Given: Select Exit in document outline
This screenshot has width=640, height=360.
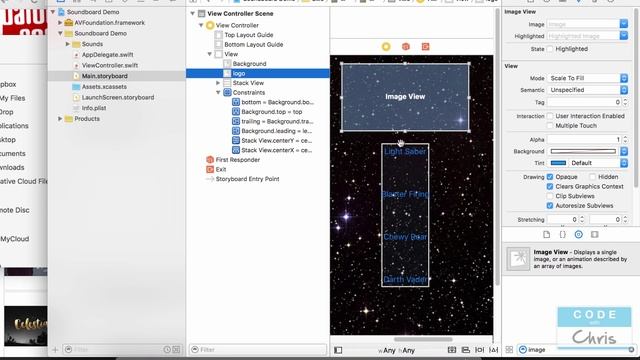Looking at the screenshot, I should pyautogui.click(x=221, y=169).
